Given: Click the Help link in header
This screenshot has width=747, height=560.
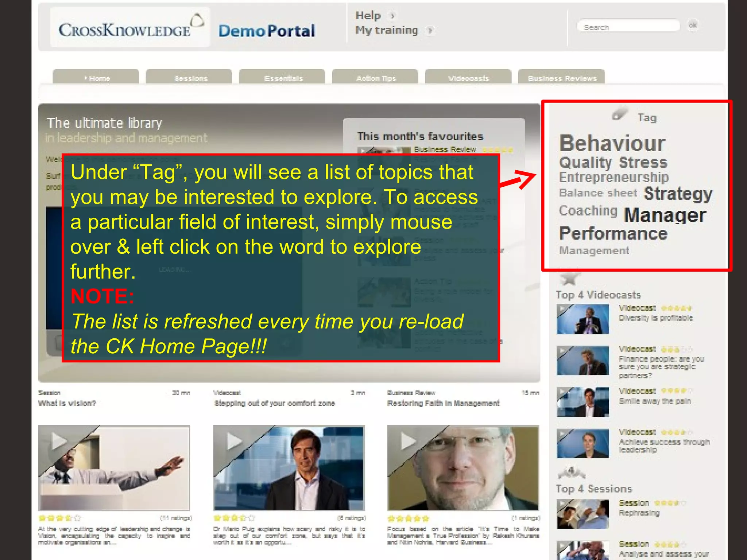Looking at the screenshot, I should tap(368, 16).
